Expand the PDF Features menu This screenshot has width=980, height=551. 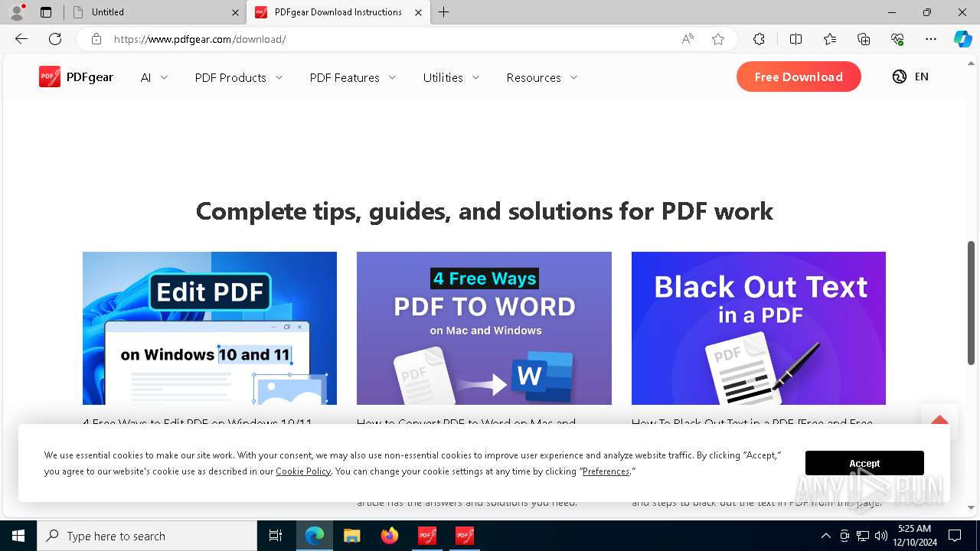click(353, 77)
